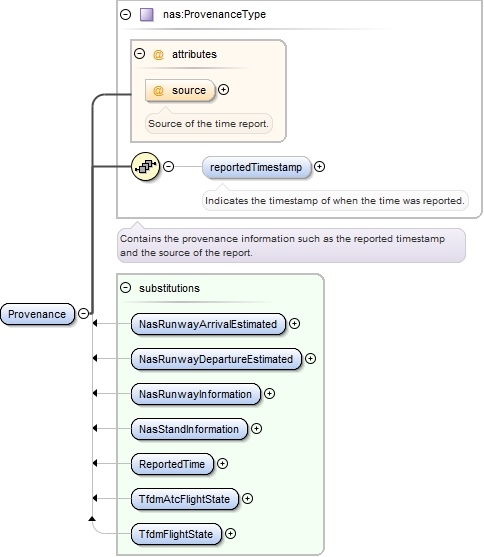Collapse the substitutions group
Image resolution: width=484 pixels, height=557 pixels.
125,287
